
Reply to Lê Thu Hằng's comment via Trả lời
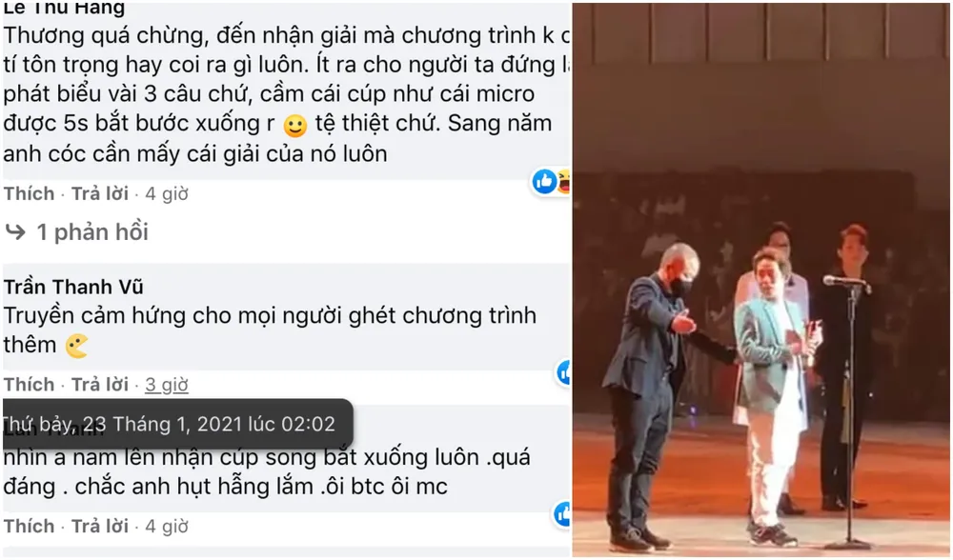[100, 193]
